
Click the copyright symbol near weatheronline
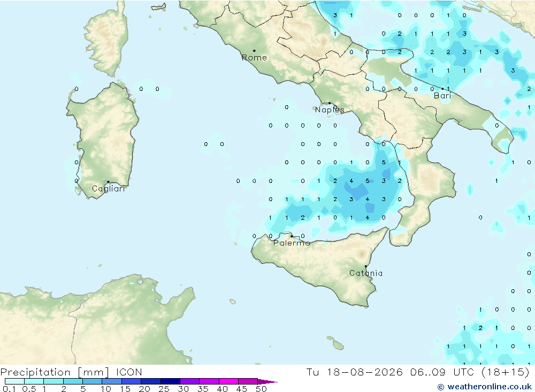[x=441, y=387]
